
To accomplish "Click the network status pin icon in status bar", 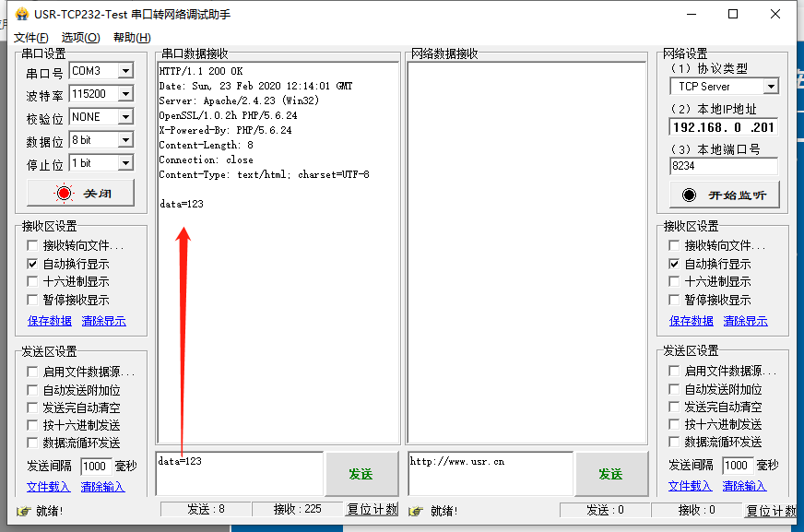I will (x=416, y=510).
